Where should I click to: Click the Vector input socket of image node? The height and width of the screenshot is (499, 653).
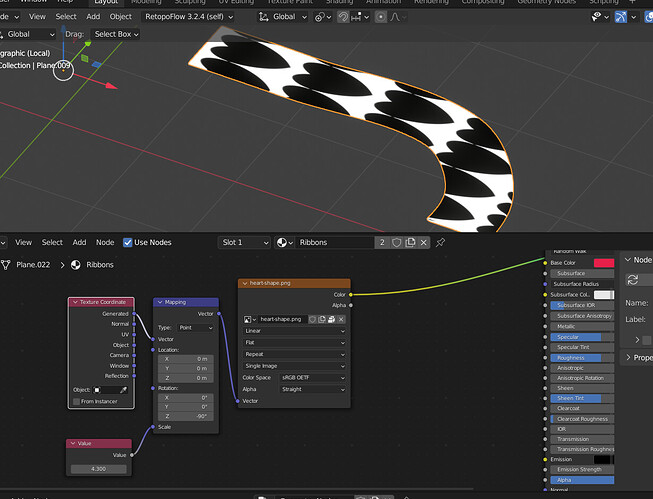coord(238,401)
